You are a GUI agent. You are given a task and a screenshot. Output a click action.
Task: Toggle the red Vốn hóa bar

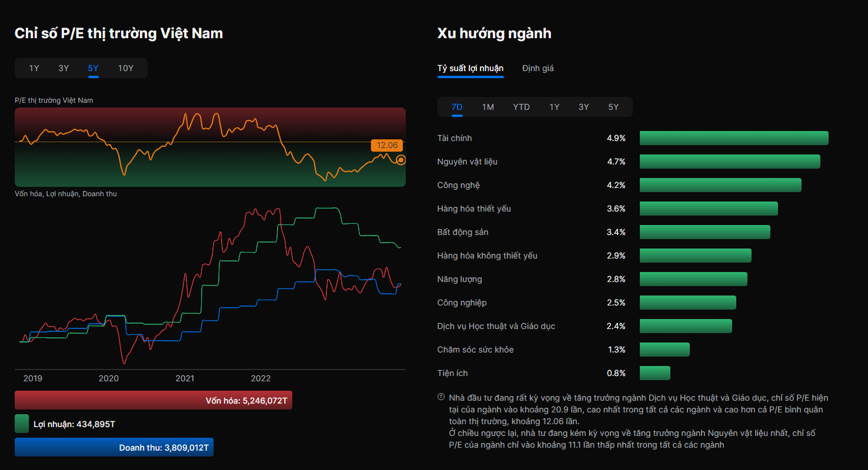pos(153,400)
